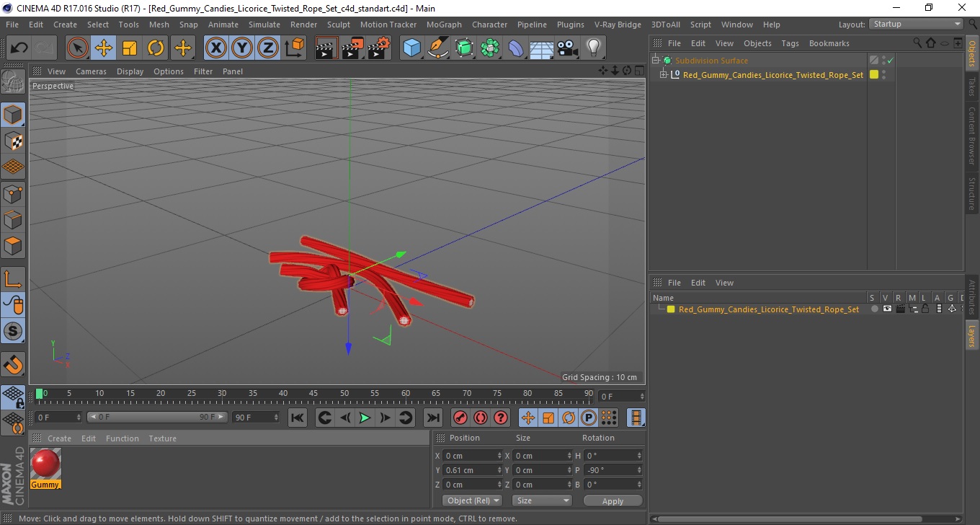The height and width of the screenshot is (525, 980).
Task: Open the Size mode dropdown
Action: click(542, 500)
